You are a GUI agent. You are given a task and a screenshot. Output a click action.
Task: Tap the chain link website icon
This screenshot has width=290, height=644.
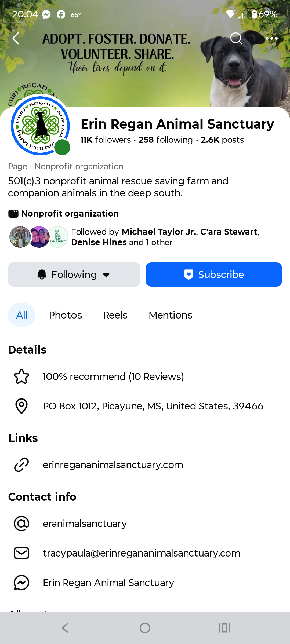(21, 465)
